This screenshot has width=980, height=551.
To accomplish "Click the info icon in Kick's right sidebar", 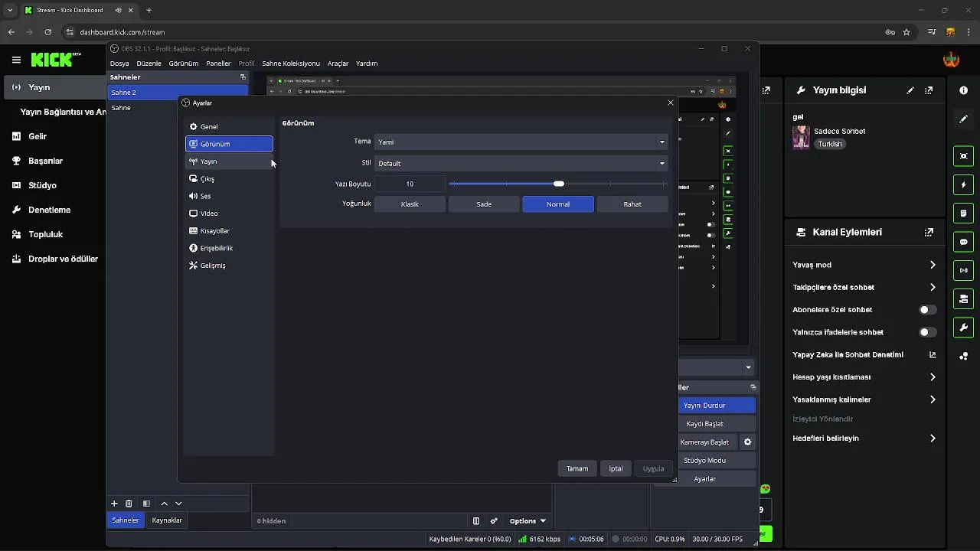I will pos(963,90).
